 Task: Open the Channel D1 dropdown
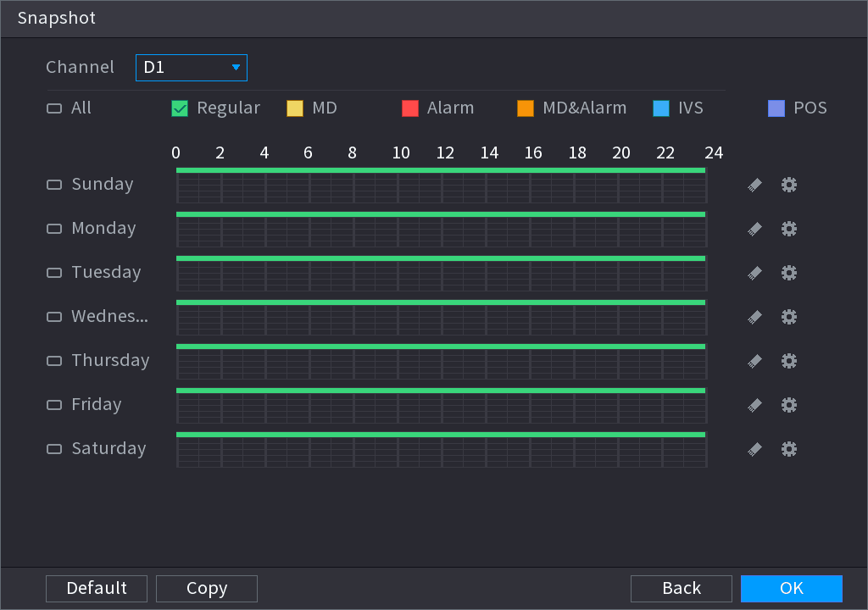[192, 68]
